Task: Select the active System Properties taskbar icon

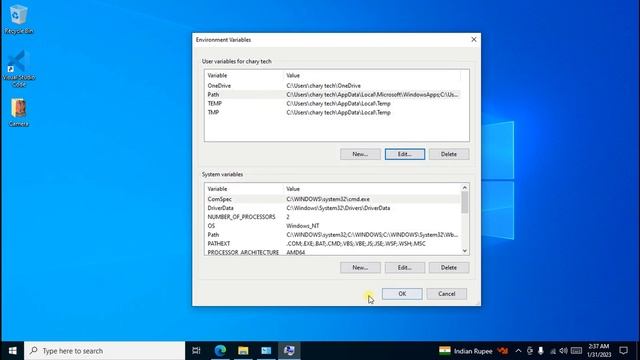Action: tap(289, 351)
